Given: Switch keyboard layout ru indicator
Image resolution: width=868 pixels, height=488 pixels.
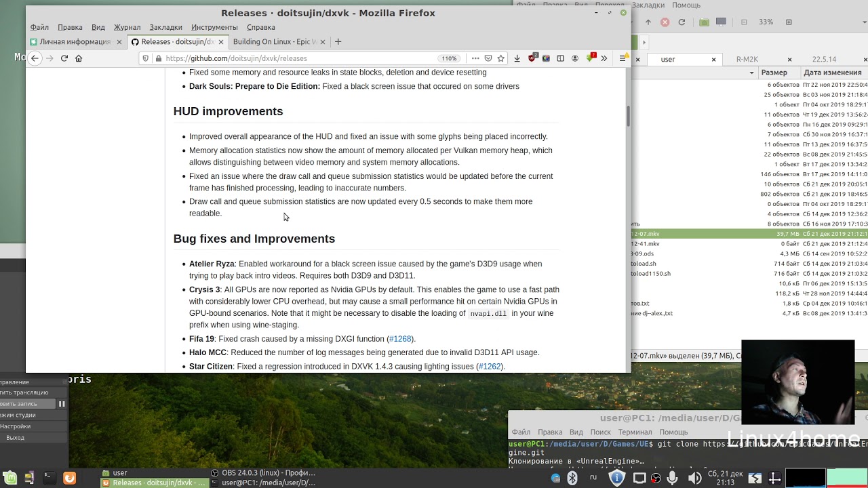Looking at the screenshot, I should point(593,477).
